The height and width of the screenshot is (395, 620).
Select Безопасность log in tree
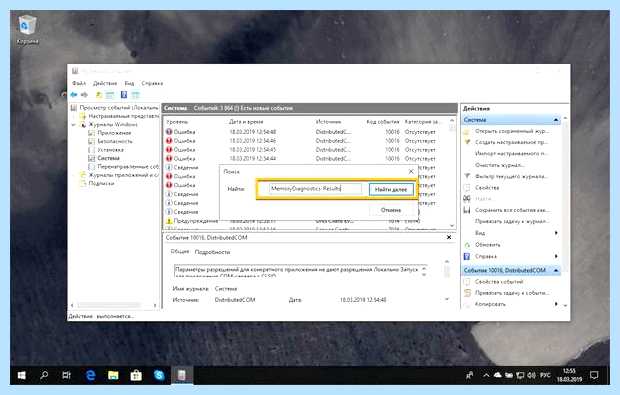pyautogui.click(x=115, y=141)
